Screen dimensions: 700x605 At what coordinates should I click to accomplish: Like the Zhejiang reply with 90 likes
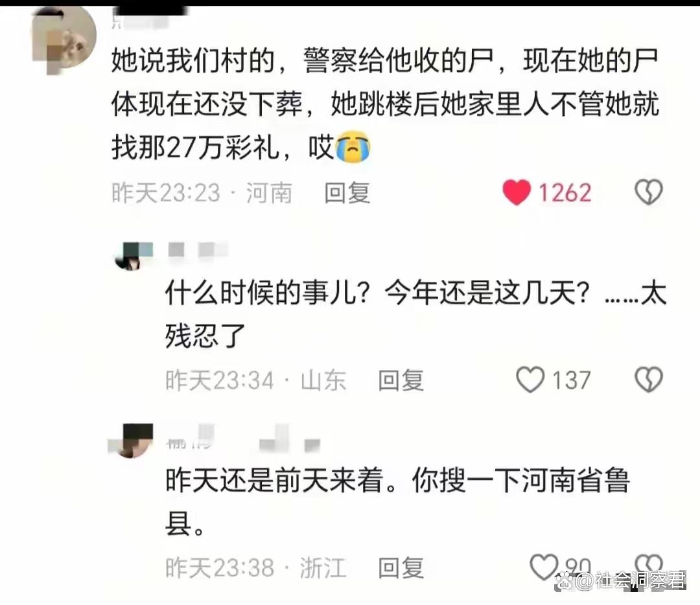(543, 567)
